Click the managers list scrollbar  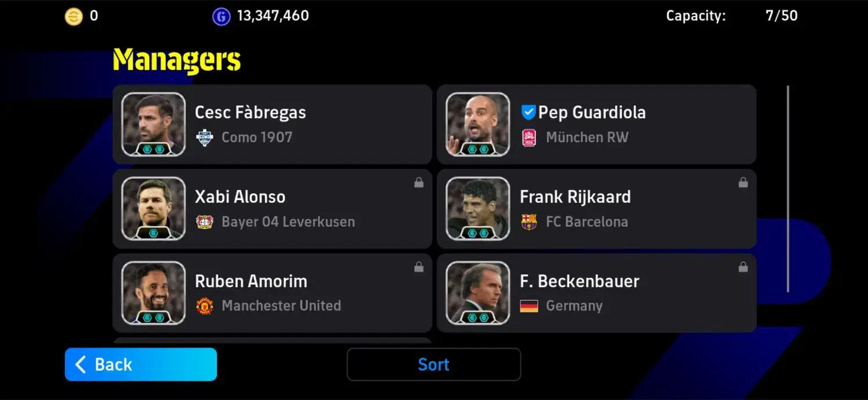[788, 188]
